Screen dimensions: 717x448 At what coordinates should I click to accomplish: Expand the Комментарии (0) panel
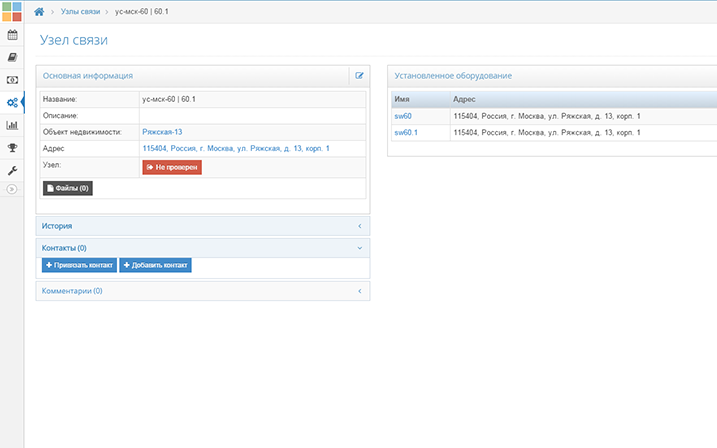(203, 291)
